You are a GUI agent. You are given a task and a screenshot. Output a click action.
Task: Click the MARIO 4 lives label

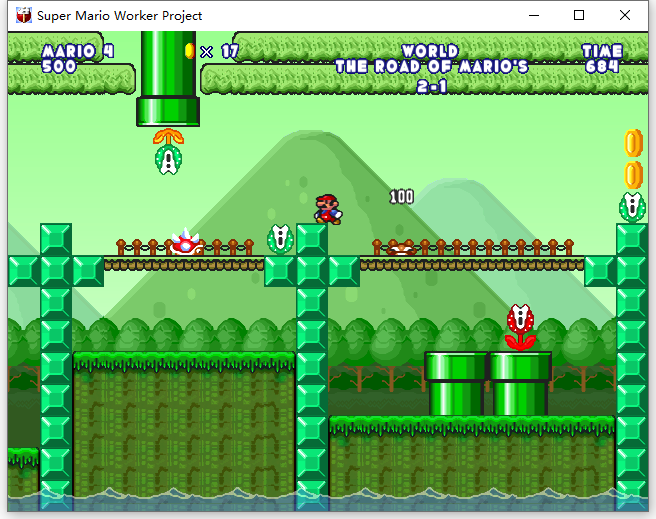[x=78, y=51]
